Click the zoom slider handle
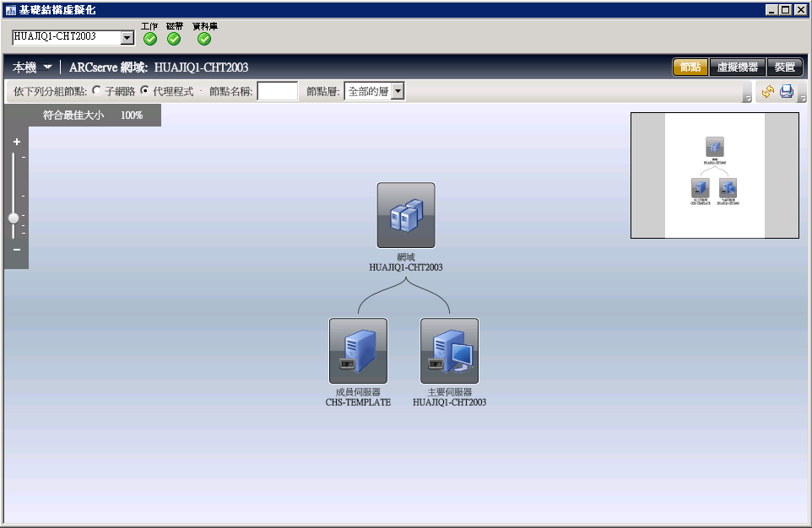Image resolution: width=812 pixels, height=528 pixels. click(x=14, y=218)
